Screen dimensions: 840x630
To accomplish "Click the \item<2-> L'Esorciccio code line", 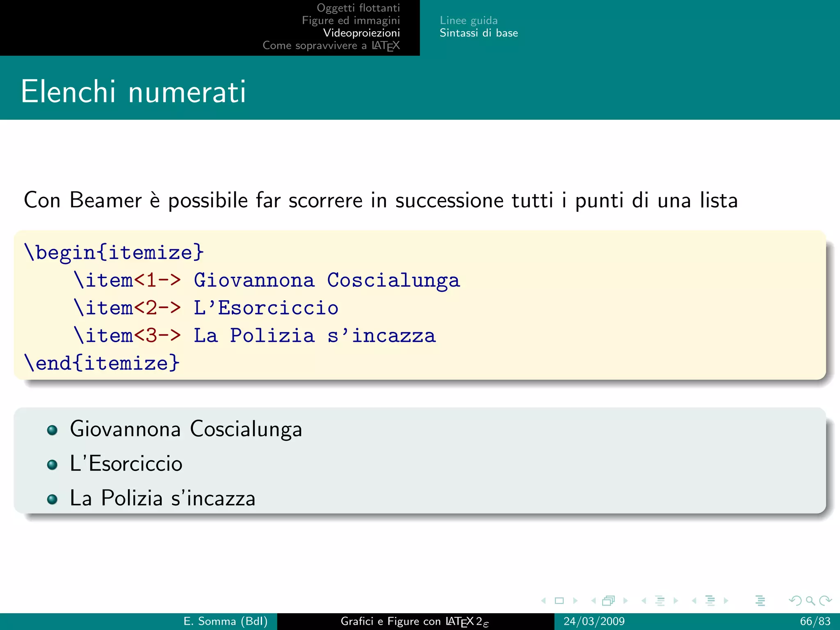I will tap(206, 308).
